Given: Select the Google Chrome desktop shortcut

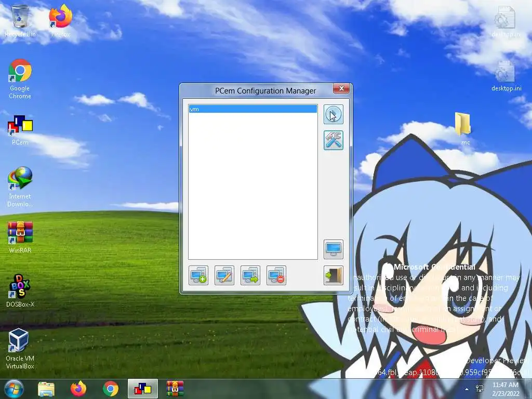Looking at the screenshot, I should pyautogui.click(x=20, y=79).
